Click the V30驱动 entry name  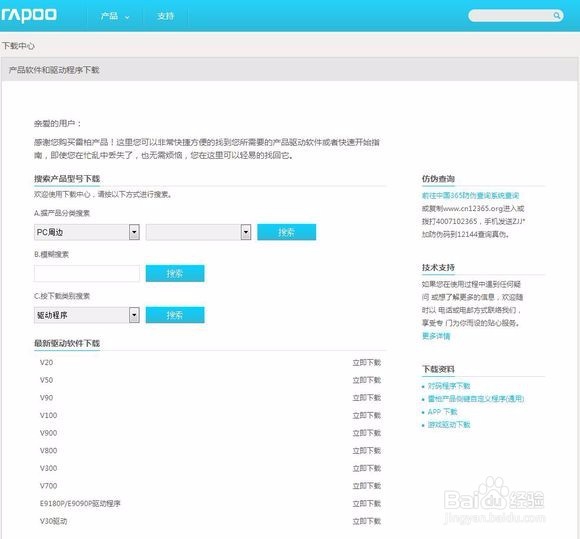[x=53, y=521]
